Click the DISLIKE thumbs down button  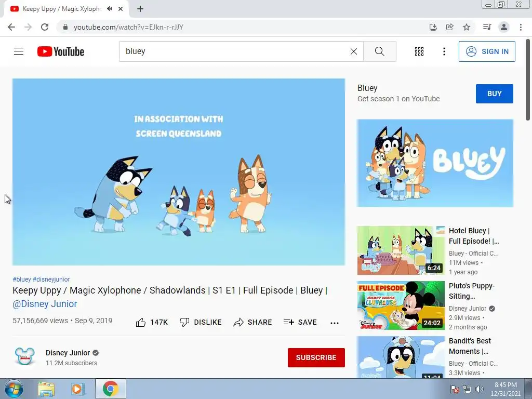point(201,322)
